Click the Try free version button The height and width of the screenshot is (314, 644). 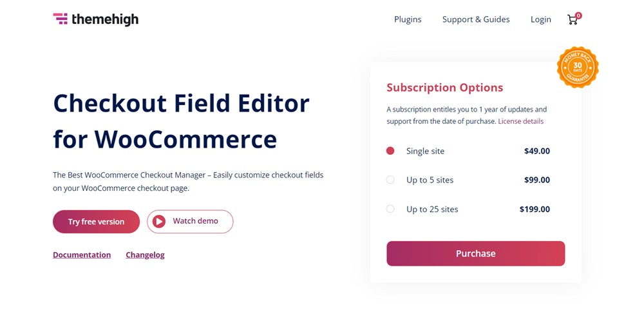click(96, 221)
